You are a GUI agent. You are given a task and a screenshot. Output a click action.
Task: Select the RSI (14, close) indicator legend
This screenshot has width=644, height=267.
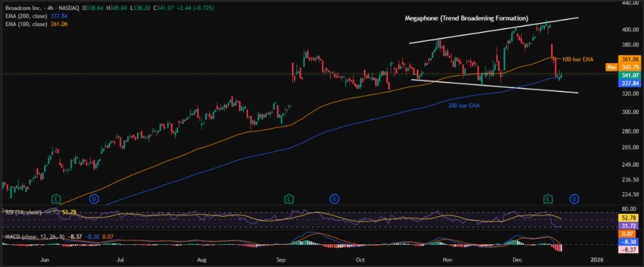click(x=24, y=212)
